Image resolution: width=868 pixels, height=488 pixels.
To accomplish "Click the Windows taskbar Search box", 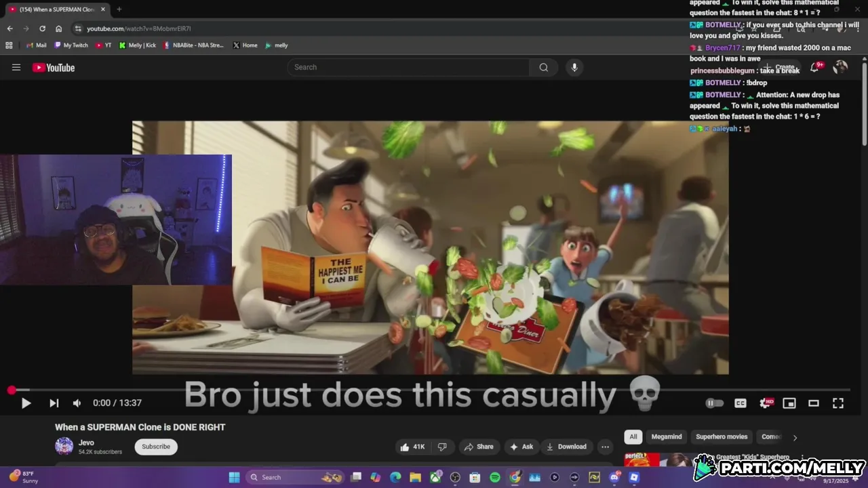I will [x=295, y=477].
